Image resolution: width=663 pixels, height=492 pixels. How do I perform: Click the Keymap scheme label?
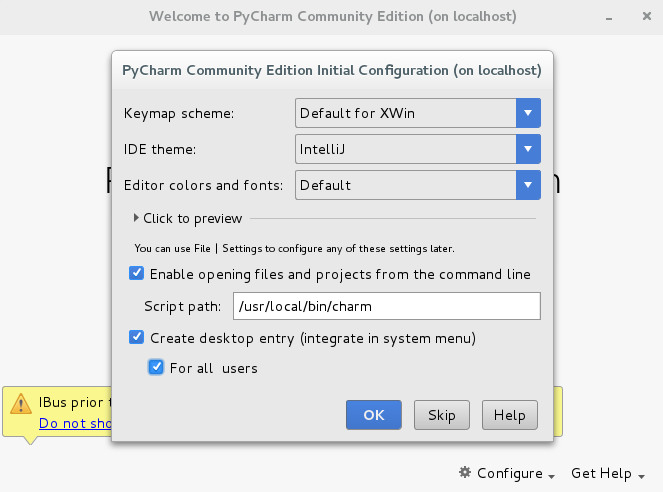(179, 113)
